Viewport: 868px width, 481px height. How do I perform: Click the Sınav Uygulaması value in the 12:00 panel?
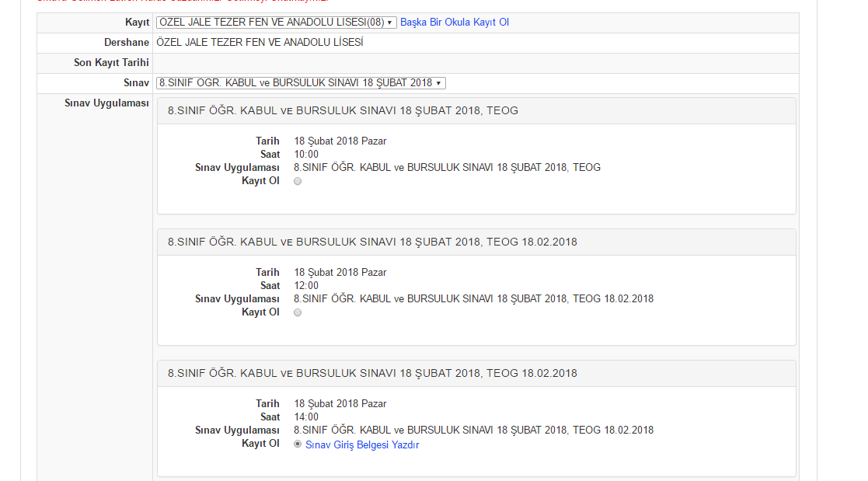click(x=474, y=299)
